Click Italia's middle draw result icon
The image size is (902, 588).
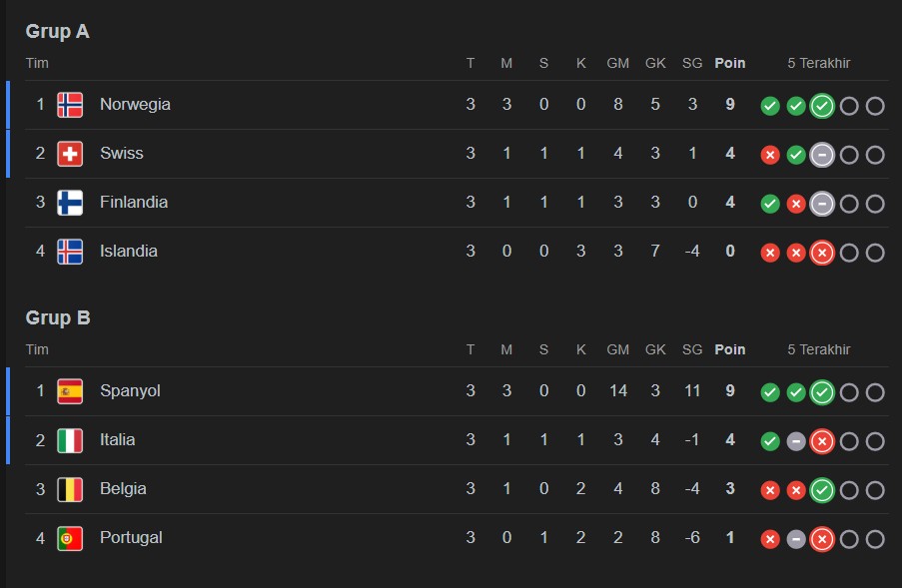[796, 441]
